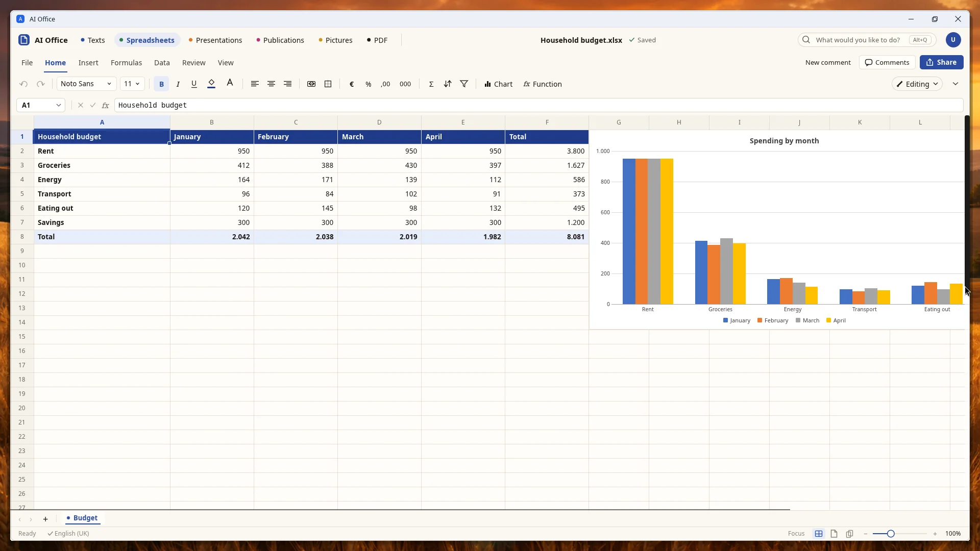Image resolution: width=980 pixels, height=551 pixels.
Task: Click New comment
Action: point(828,62)
